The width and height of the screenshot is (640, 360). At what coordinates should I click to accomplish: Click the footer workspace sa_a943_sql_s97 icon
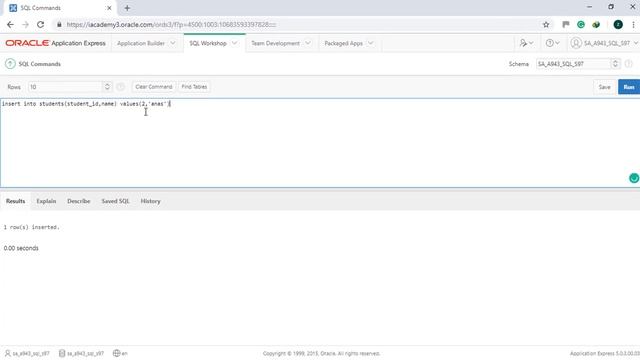(62, 353)
